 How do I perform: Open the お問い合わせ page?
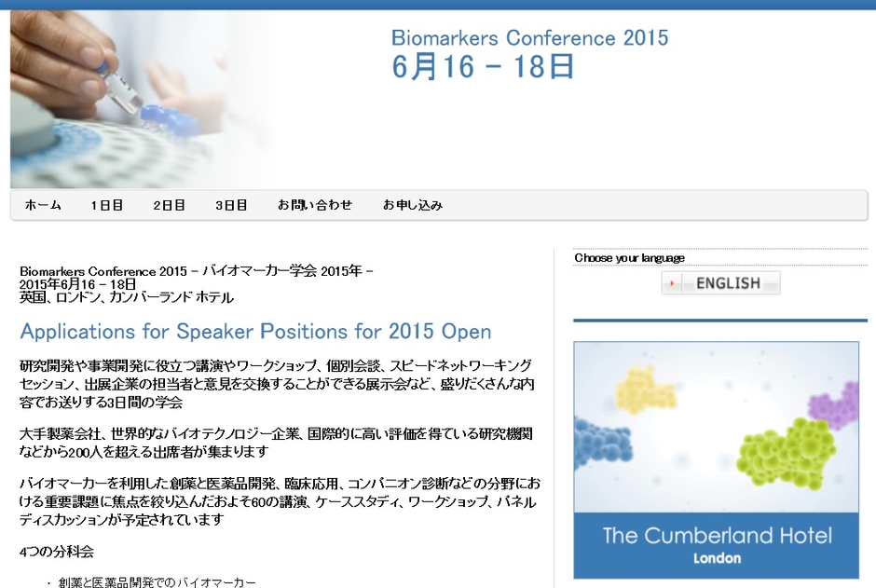(316, 205)
